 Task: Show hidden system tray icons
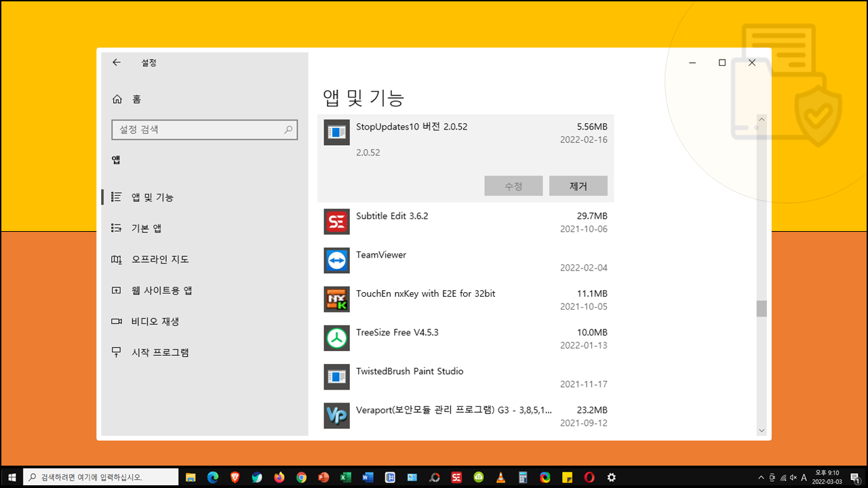point(761,477)
